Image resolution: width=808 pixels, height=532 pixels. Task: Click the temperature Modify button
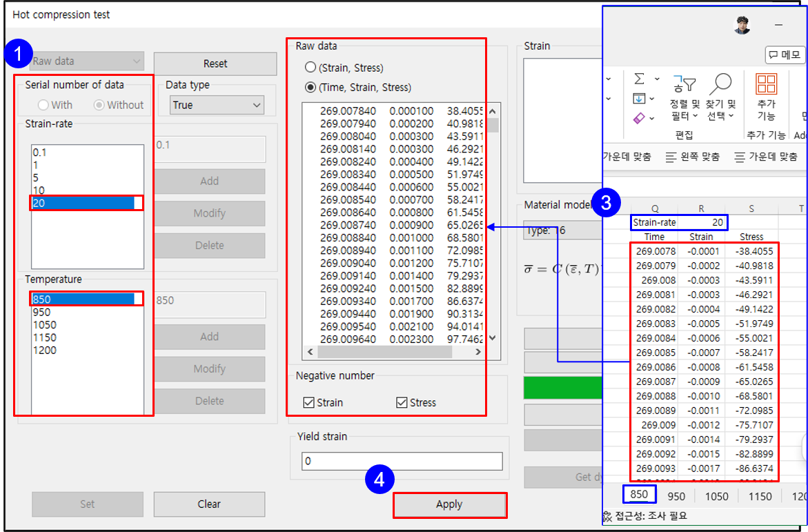210,369
